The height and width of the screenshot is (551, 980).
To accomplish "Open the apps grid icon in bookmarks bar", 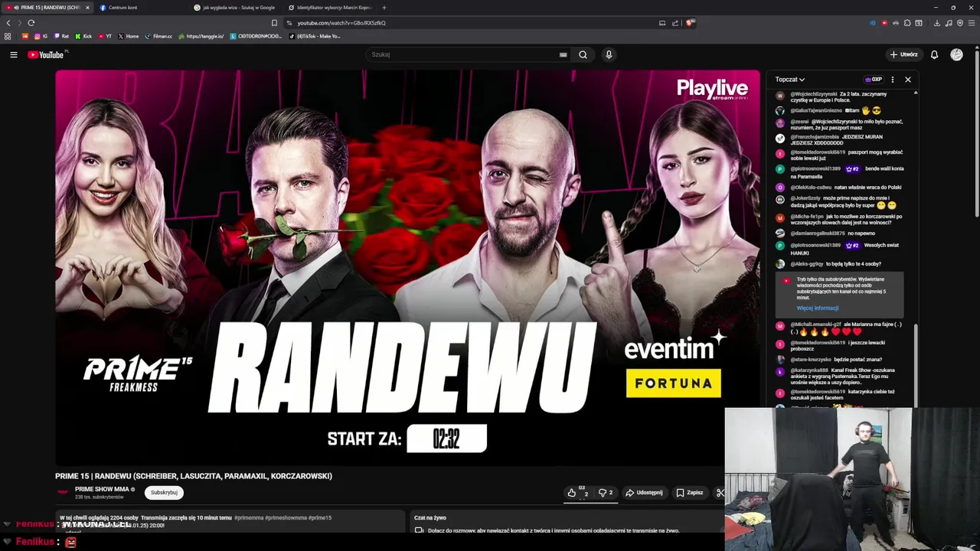I will point(8,36).
